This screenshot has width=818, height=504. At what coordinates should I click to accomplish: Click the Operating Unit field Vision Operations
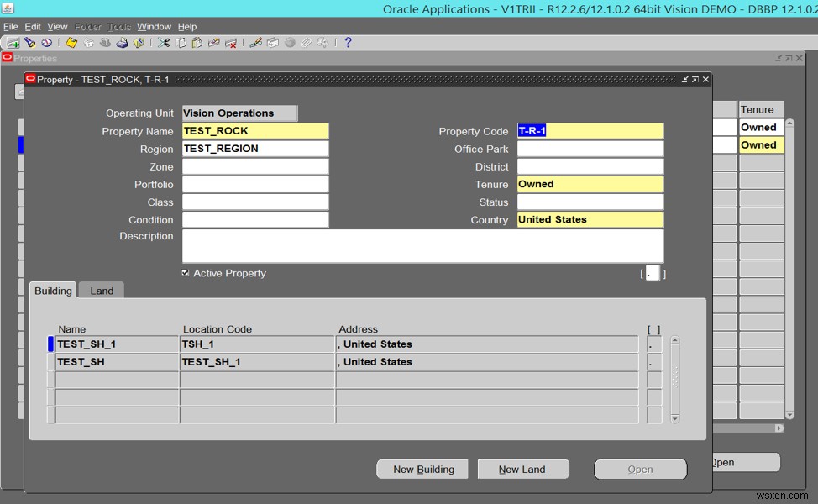[239, 113]
